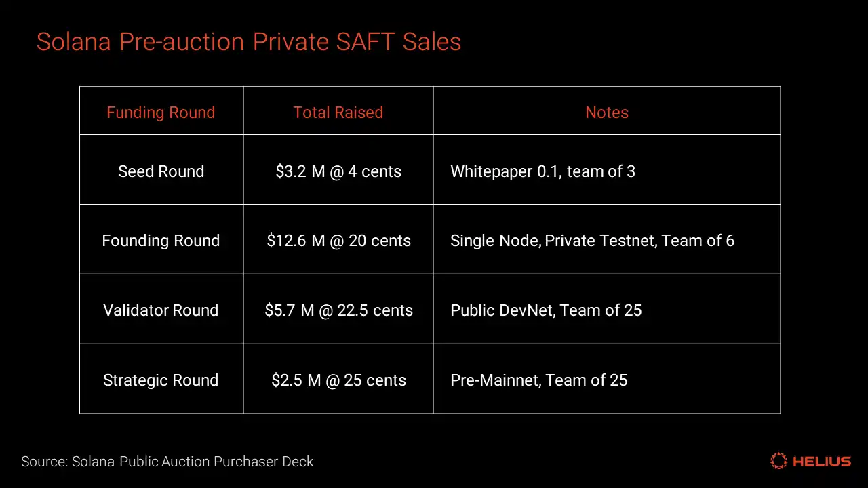
Task: Select the '$12.6 M @ 20 cents' cell
Action: click(338, 241)
